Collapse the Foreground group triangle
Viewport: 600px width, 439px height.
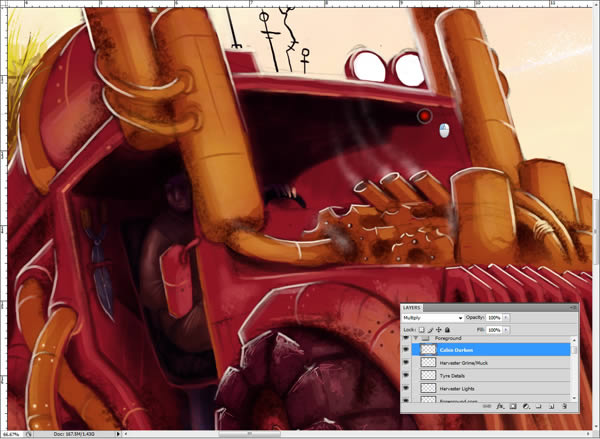tap(416, 338)
